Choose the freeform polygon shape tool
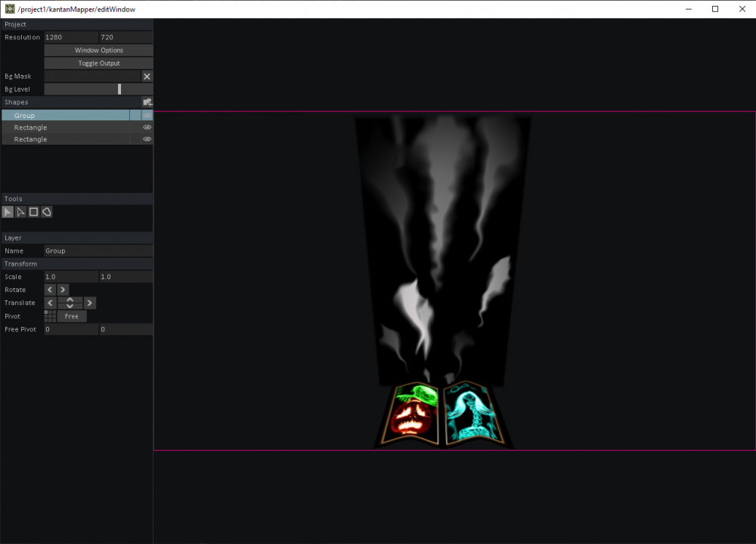Viewport: 756px width, 544px height. (x=47, y=213)
